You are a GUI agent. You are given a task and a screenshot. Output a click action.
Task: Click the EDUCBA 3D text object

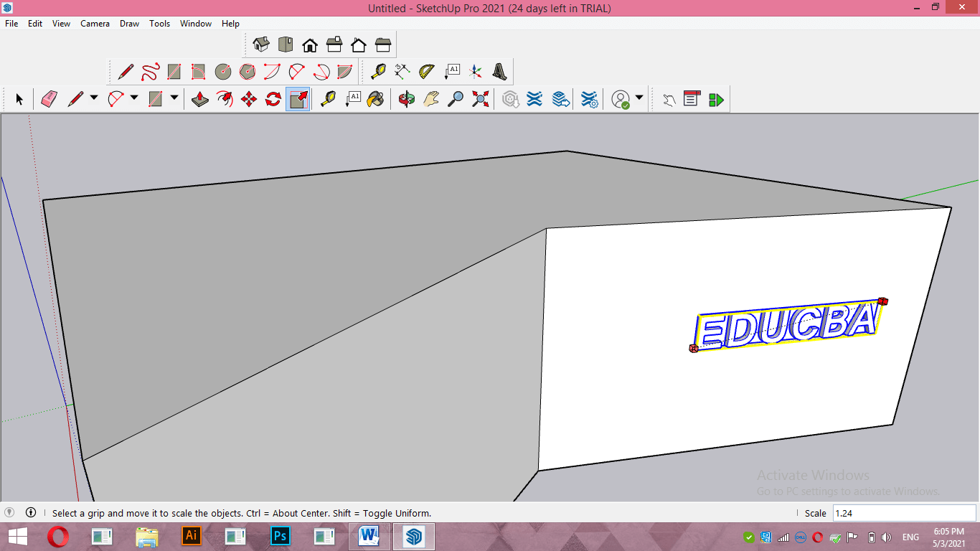point(788,326)
